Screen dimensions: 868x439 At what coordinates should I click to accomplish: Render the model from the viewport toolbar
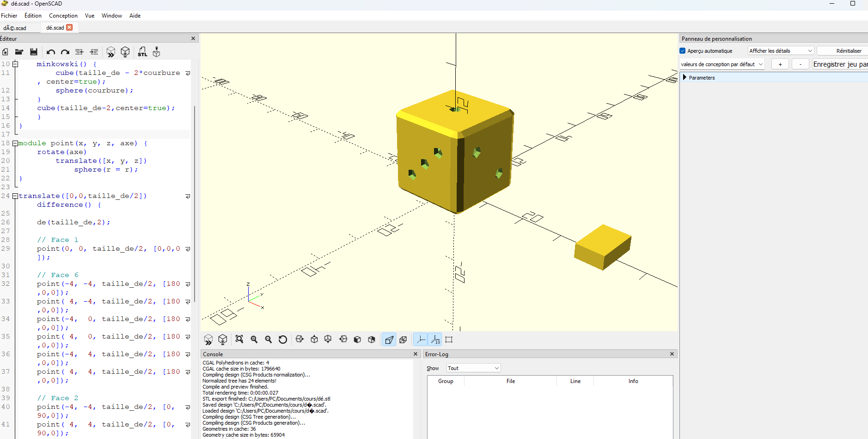tap(223, 340)
